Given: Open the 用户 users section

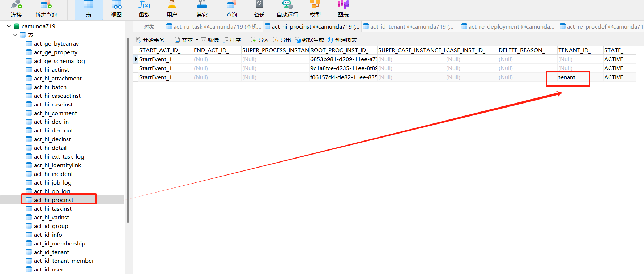Looking at the screenshot, I should [172, 9].
